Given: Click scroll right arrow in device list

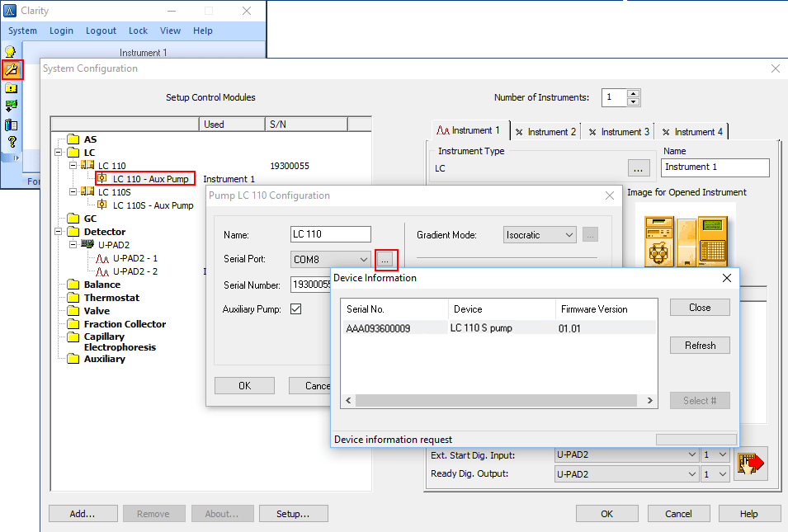Looking at the screenshot, I should click(x=649, y=400).
